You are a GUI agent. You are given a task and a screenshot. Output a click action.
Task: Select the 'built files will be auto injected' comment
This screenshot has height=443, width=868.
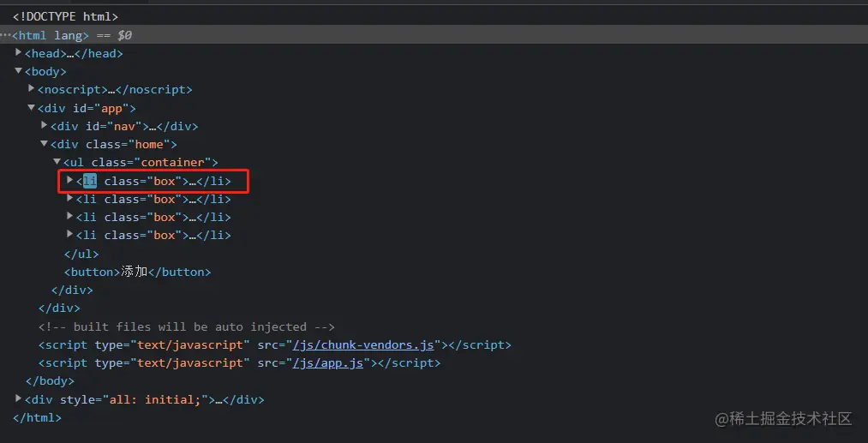(x=187, y=326)
